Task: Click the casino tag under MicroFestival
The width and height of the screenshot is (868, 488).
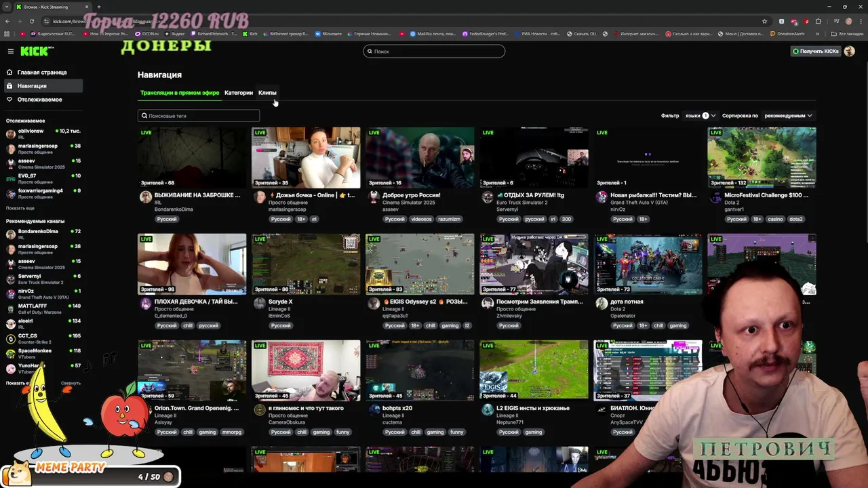Action: (x=775, y=219)
